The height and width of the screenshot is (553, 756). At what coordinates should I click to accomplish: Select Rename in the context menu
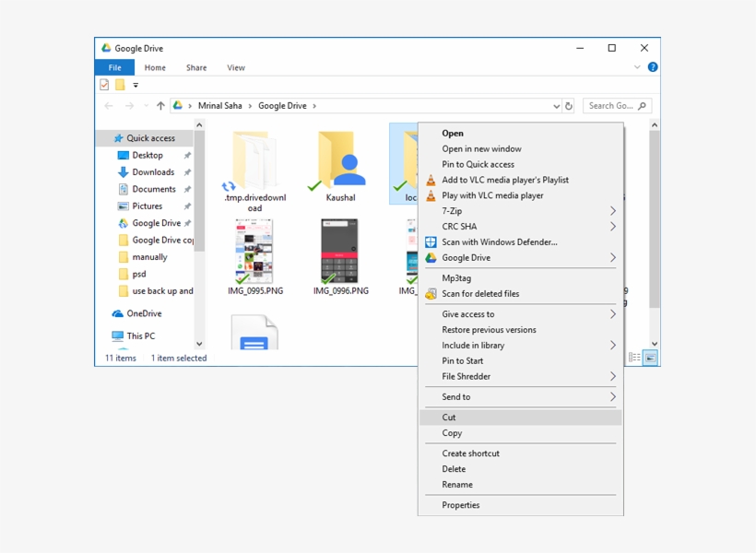[457, 485]
